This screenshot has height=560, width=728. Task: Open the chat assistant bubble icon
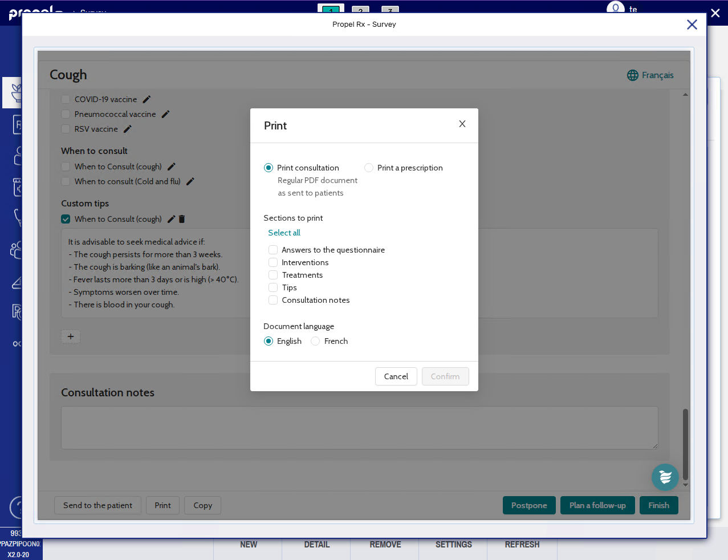click(665, 477)
